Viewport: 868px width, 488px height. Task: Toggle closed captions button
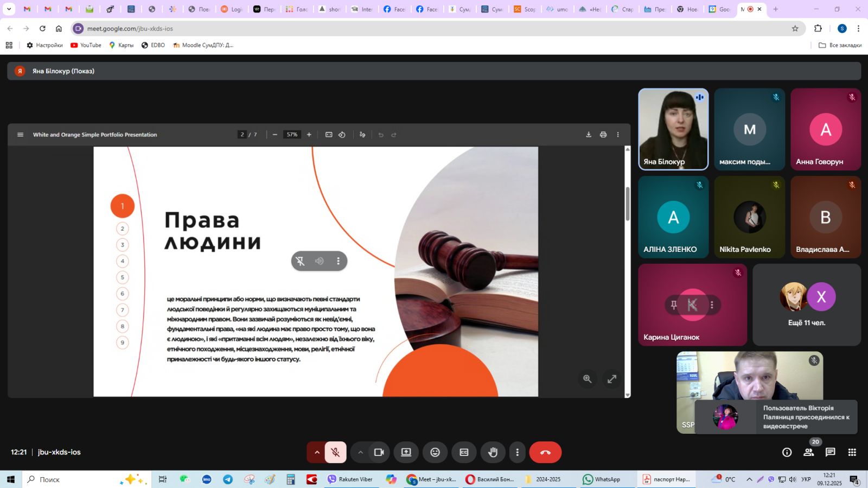click(x=464, y=452)
